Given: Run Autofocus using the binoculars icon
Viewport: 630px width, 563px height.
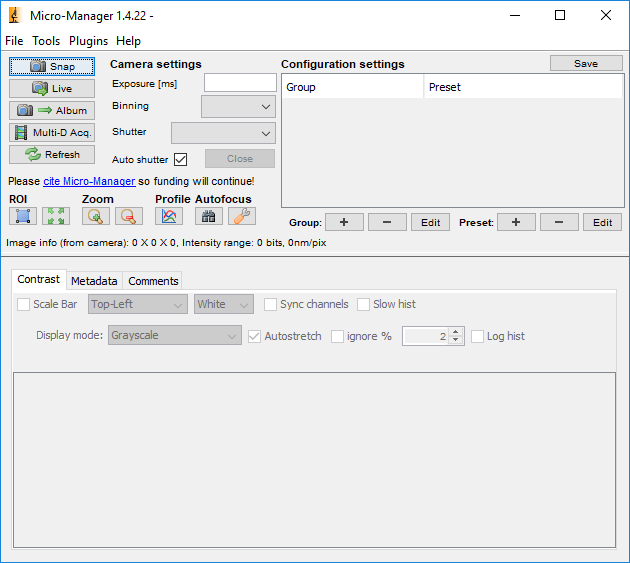Looking at the screenshot, I should (x=208, y=215).
